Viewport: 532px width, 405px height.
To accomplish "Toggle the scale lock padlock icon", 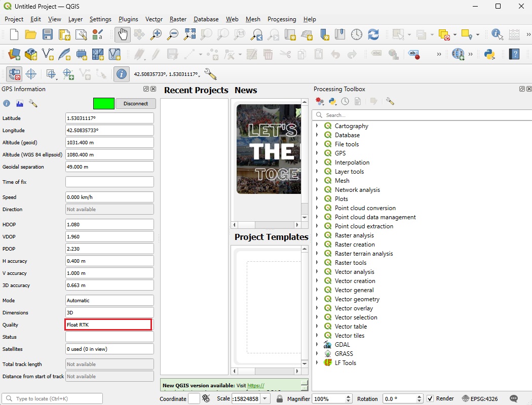I will [280, 399].
